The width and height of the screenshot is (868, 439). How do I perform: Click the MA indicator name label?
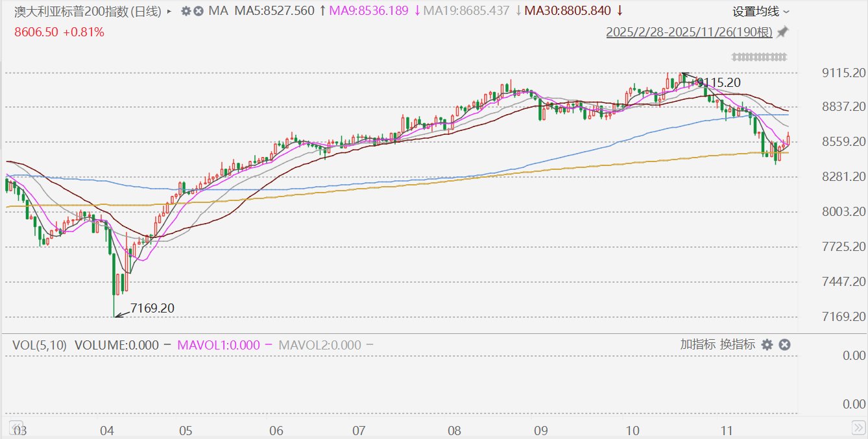[218, 11]
